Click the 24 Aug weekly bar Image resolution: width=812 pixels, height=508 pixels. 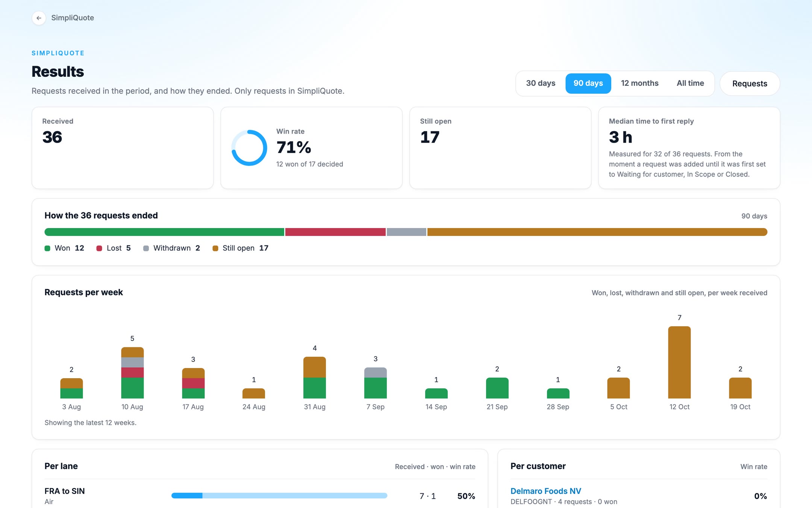point(254,394)
